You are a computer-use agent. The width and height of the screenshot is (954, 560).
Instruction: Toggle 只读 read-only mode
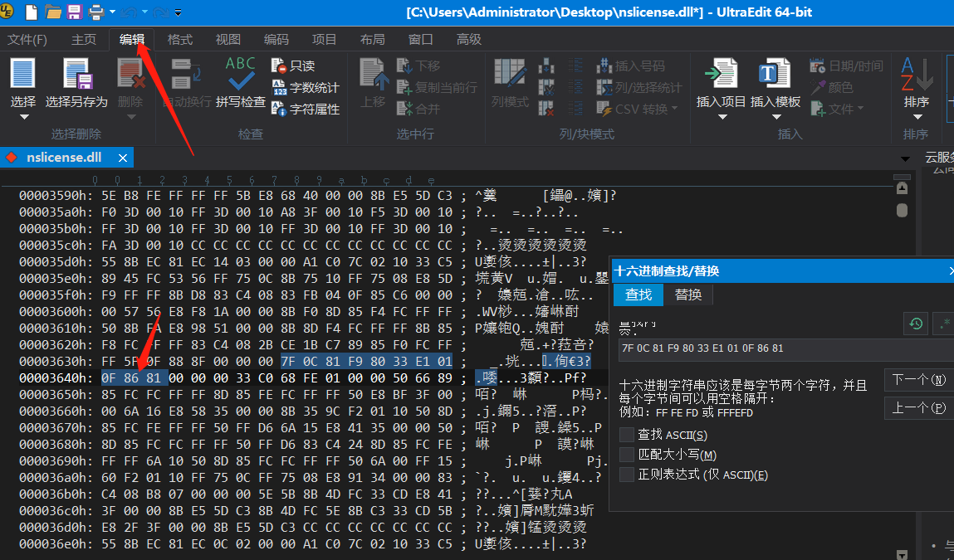coord(293,66)
